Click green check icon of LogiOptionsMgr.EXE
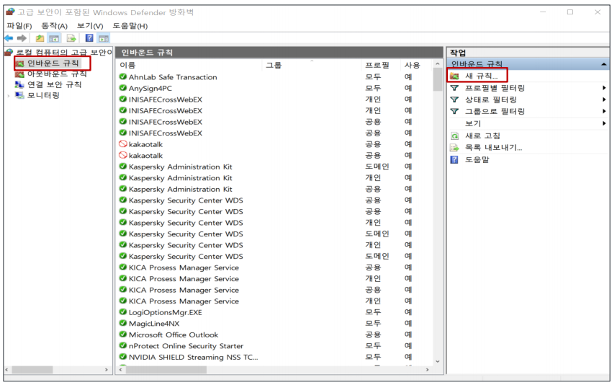 point(123,312)
